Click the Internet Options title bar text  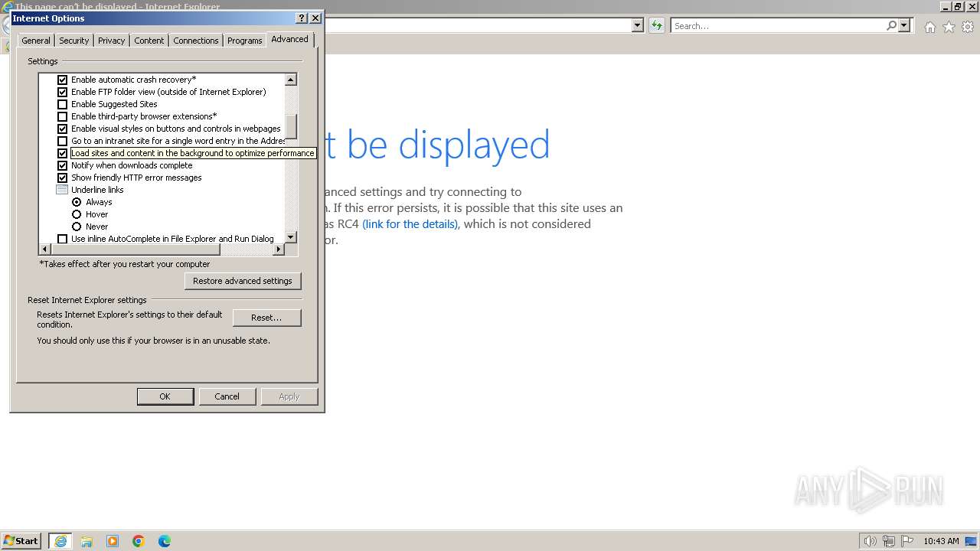click(x=49, y=18)
